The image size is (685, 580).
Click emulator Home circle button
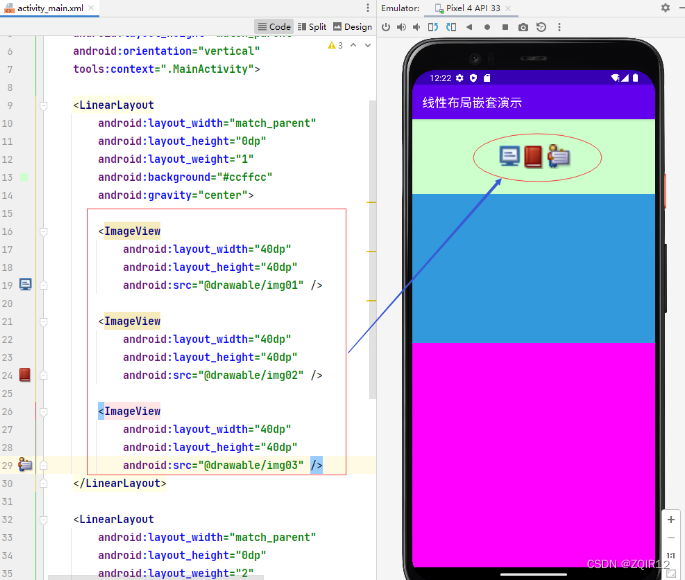point(487,27)
